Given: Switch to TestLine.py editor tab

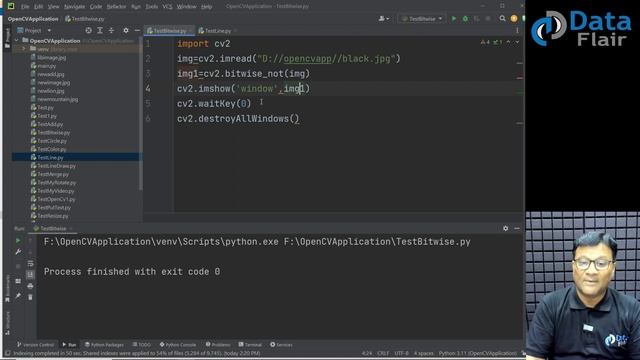Looking at the screenshot, I should [x=217, y=31].
